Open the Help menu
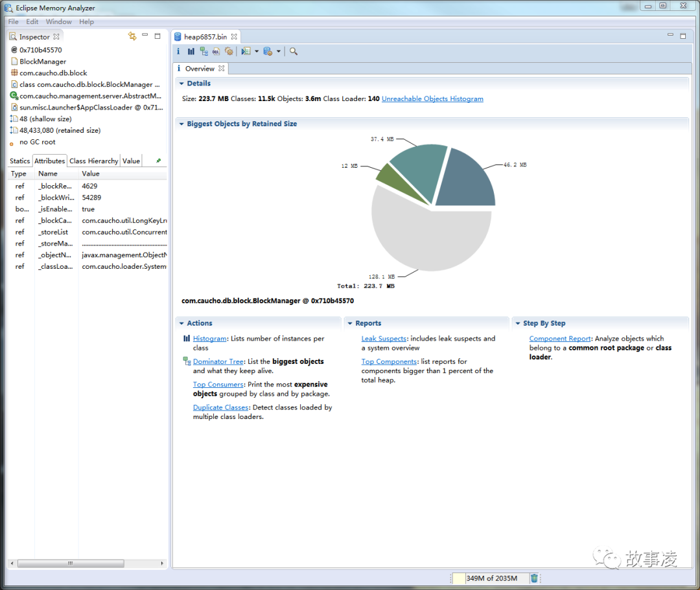Viewport: 700px width, 590px height. tap(87, 21)
